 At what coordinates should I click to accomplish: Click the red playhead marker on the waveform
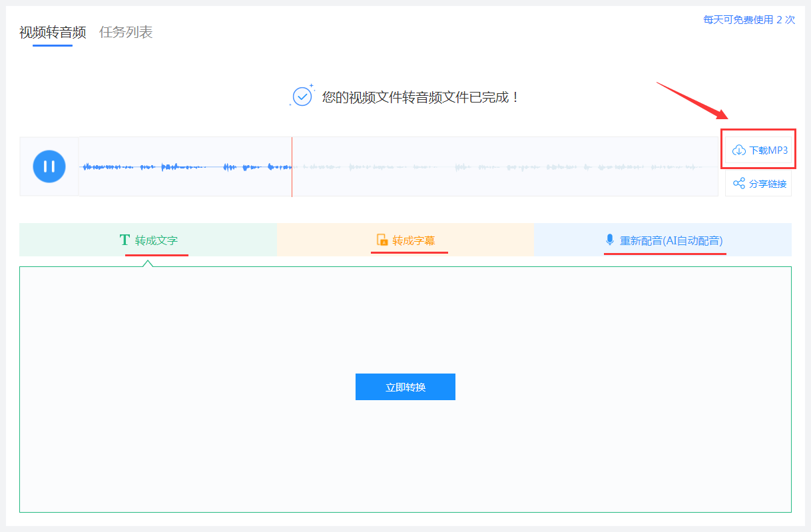tap(292, 166)
